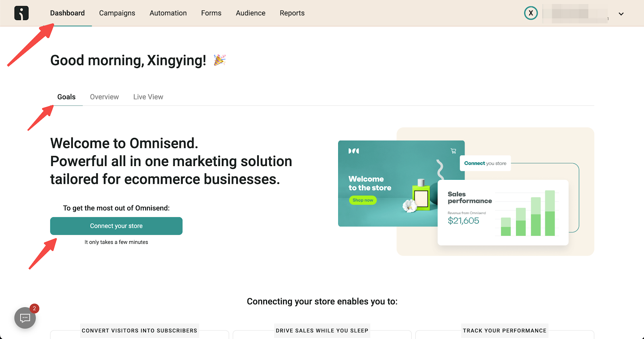Click the cart icon in store preview
The image size is (644, 339).
453,151
